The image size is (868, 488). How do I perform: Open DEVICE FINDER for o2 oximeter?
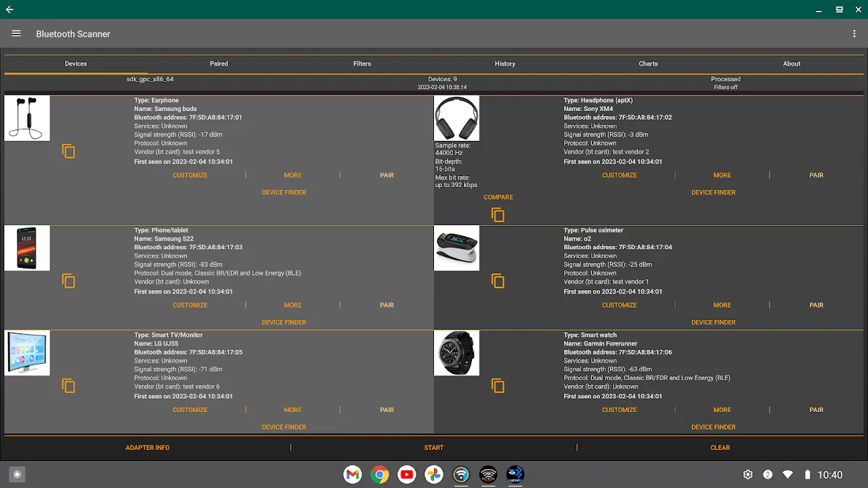point(713,323)
